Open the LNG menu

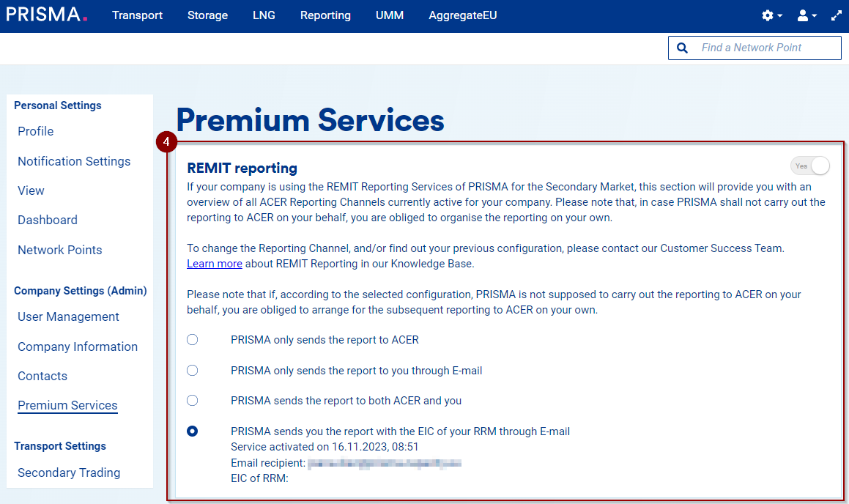click(x=264, y=15)
